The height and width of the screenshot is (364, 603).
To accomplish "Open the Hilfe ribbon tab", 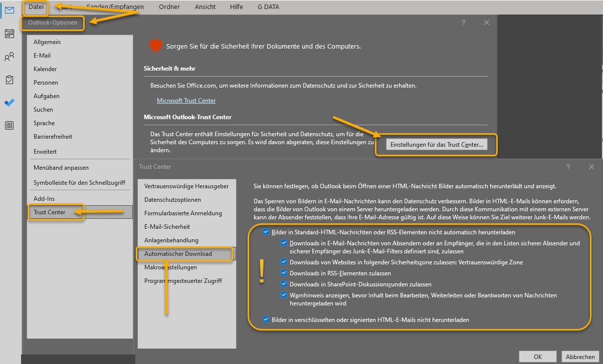I will click(237, 7).
